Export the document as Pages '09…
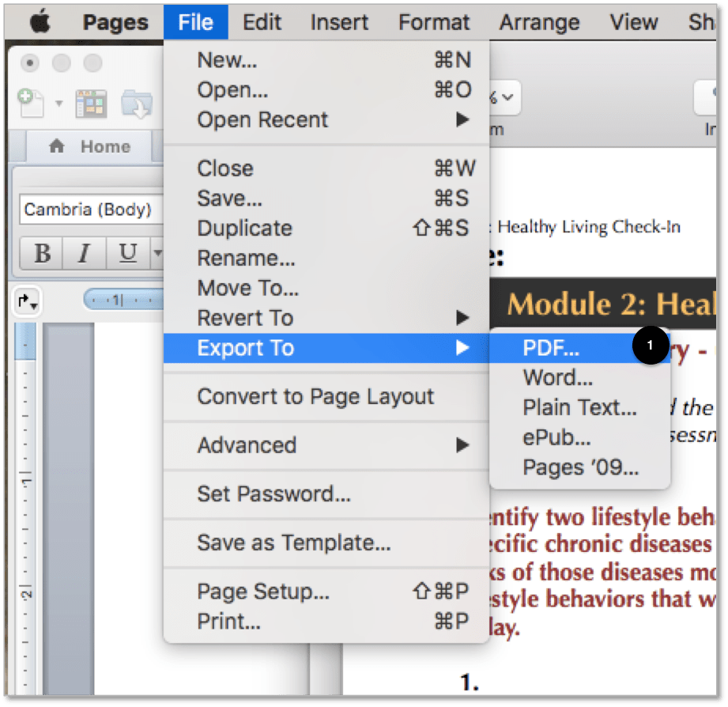 point(579,467)
